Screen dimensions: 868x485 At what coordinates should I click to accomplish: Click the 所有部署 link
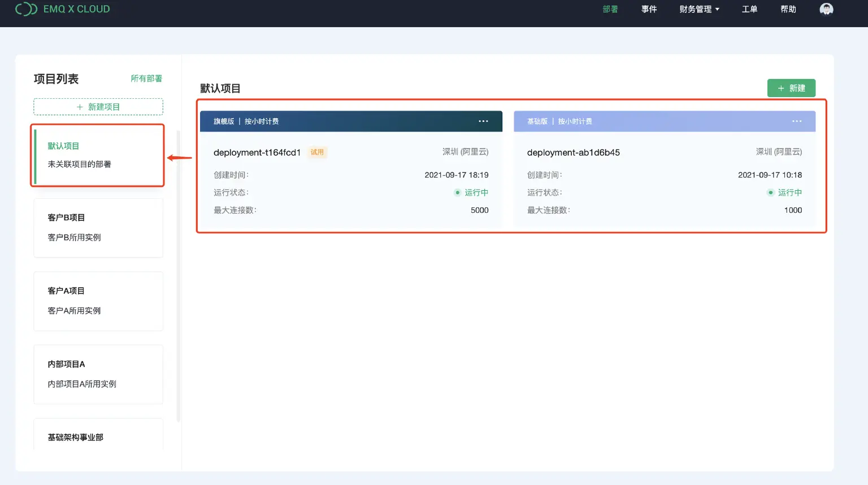[146, 78]
